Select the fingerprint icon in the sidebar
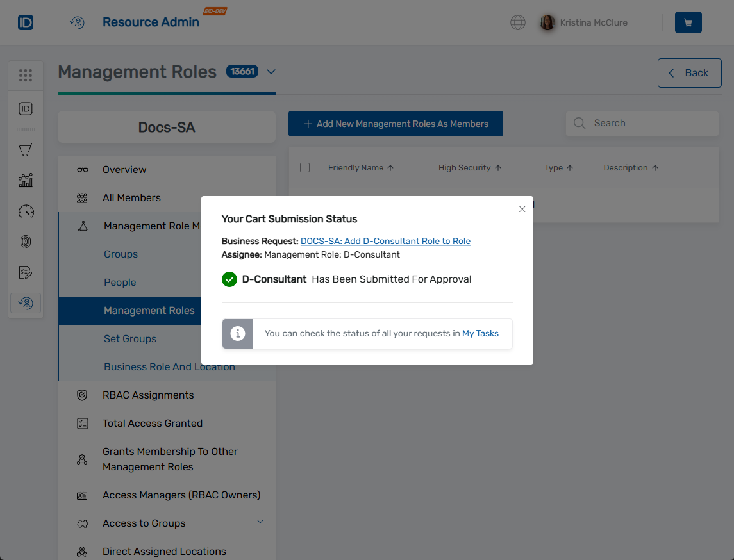734x560 pixels. 26,242
